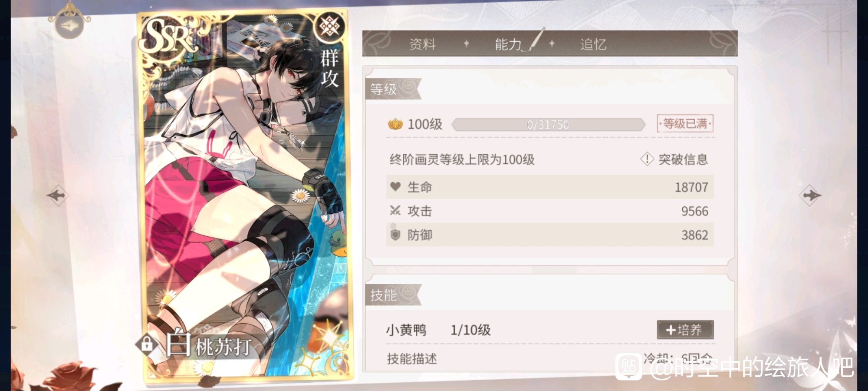
Task: Tap the 0/31750 experience progress bar
Action: point(548,125)
